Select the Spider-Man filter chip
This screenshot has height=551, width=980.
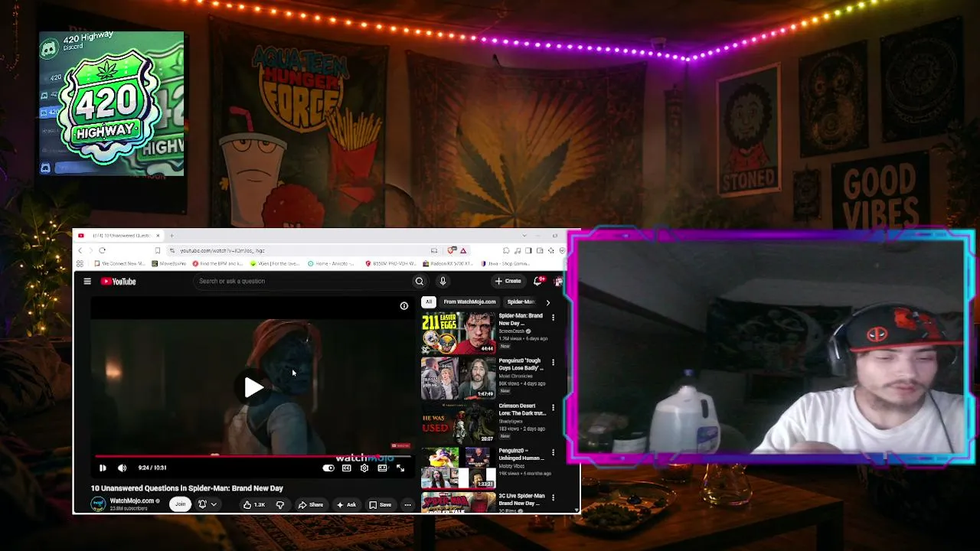point(521,302)
